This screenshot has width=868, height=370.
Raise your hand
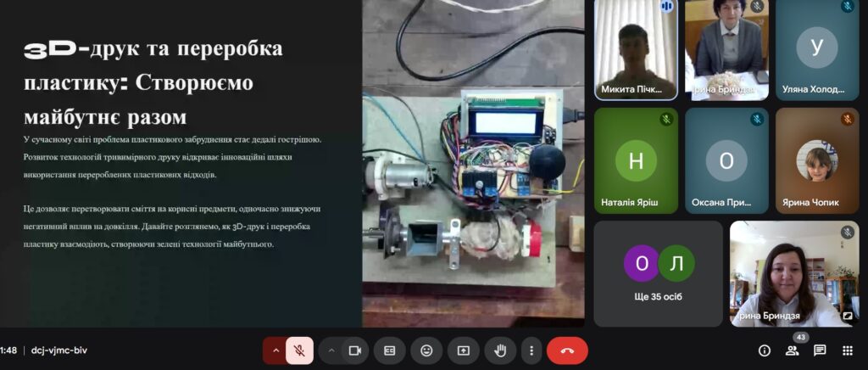coord(500,350)
